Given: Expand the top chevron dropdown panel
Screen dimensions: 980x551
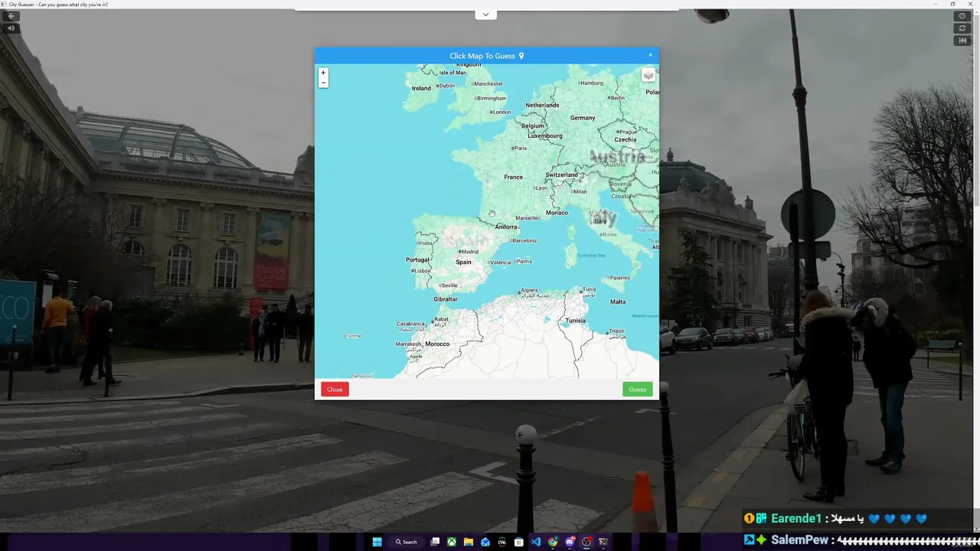Looking at the screenshot, I should pos(485,15).
